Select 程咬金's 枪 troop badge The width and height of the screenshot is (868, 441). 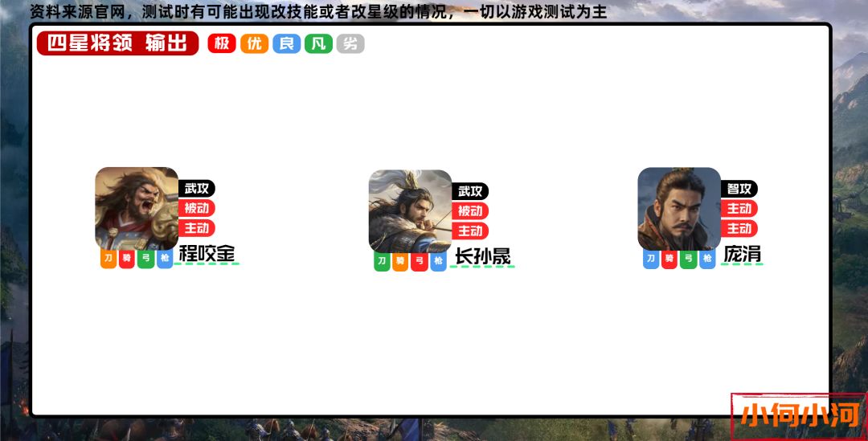(165, 258)
